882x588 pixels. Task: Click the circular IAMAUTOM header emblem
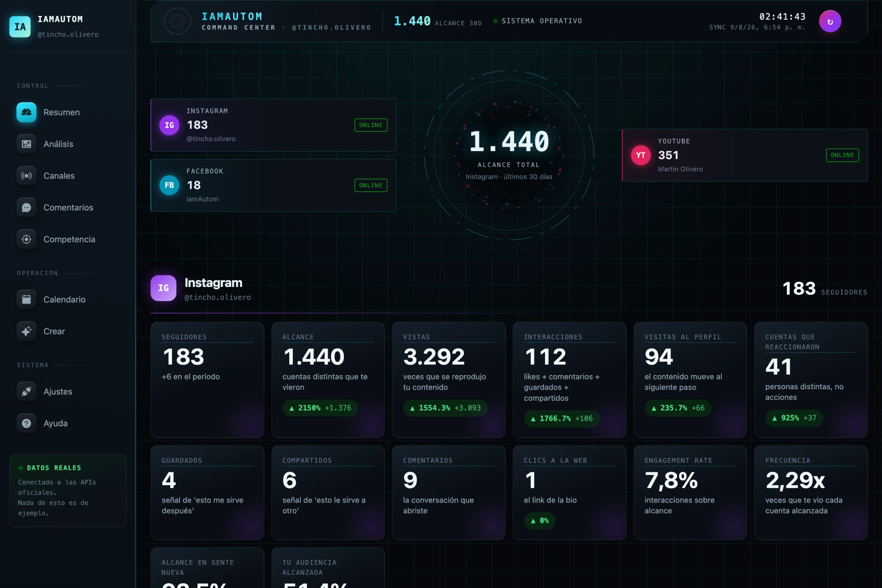[x=178, y=21]
